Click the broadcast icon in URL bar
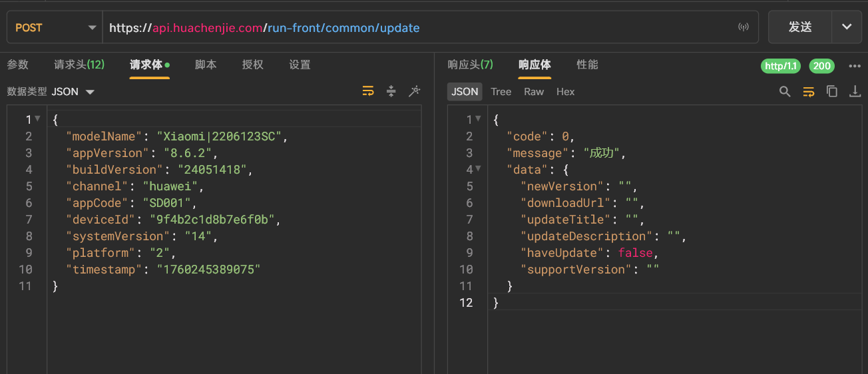The image size is (868, 374). [x=744, y=27]
